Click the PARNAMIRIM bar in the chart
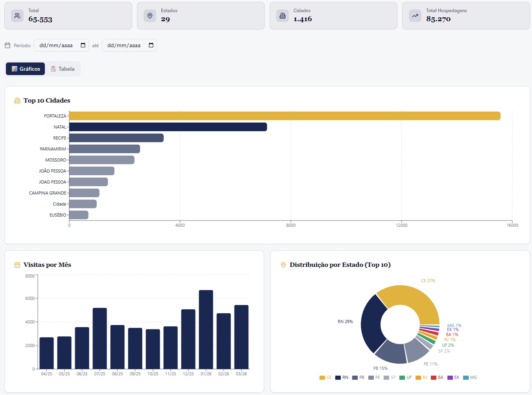 (x=105, y=149)
